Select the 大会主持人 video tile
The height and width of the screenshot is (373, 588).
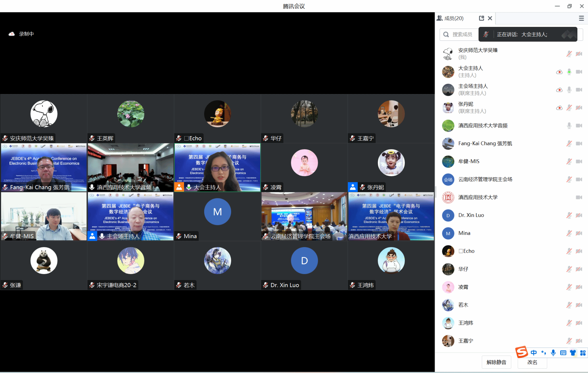[x=217, y=168]
